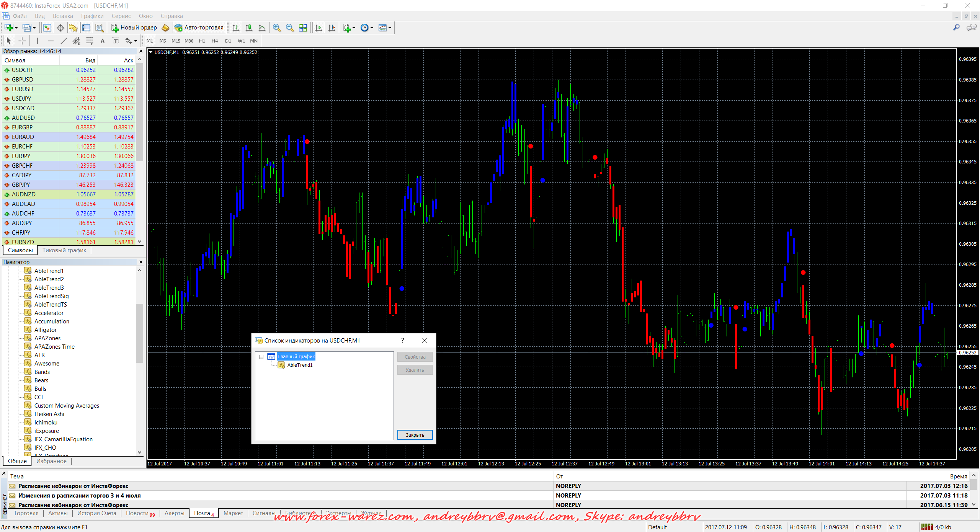The image size is (980, 532).
Task: Open the Data Window icon
Action: click(60, 28)
